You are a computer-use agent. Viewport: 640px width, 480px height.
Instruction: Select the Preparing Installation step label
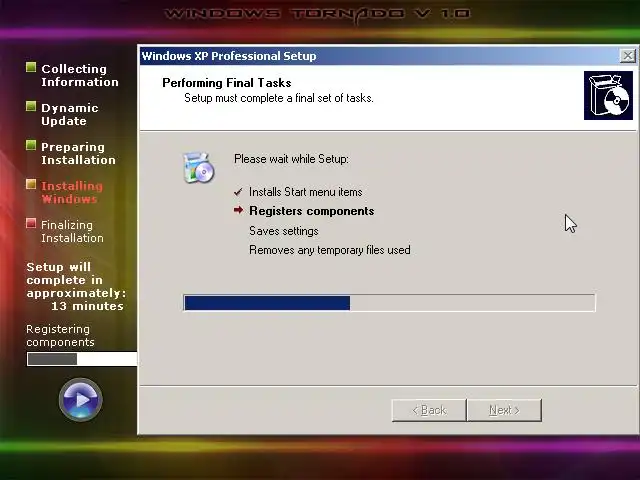point(78,153)
